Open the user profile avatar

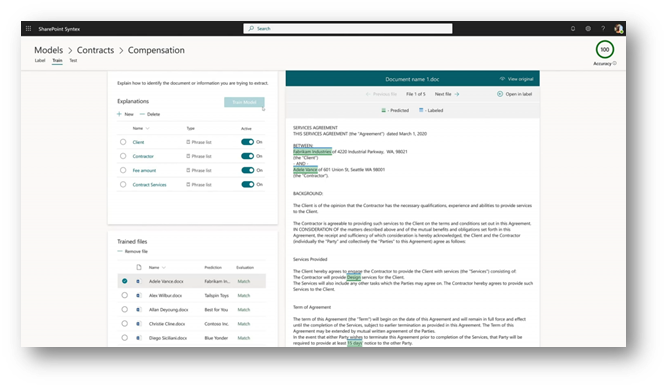[x=618, y=29]
